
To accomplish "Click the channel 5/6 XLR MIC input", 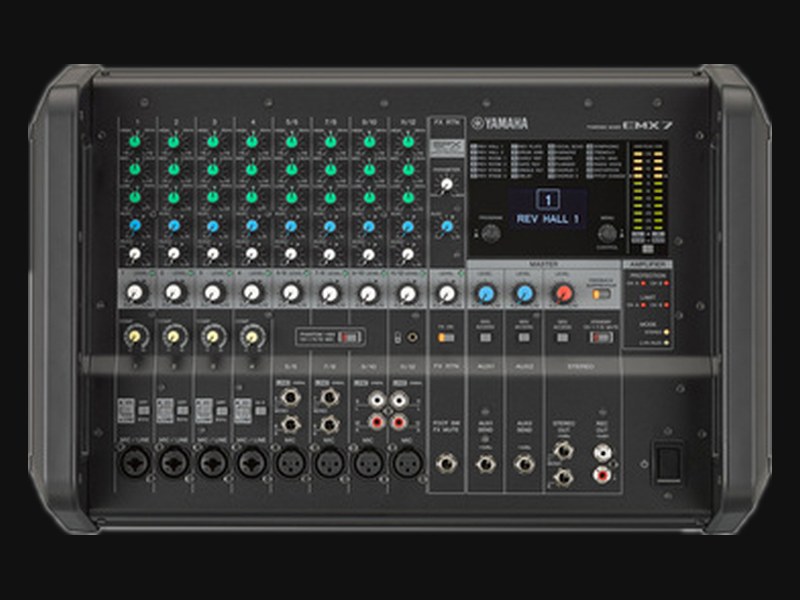I will point(291,463).
